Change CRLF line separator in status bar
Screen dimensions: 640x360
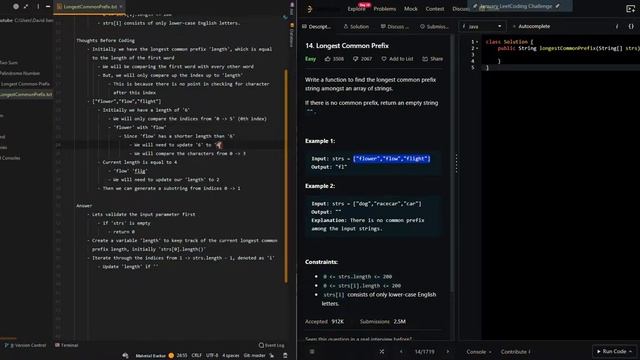(x=196, y=356)
